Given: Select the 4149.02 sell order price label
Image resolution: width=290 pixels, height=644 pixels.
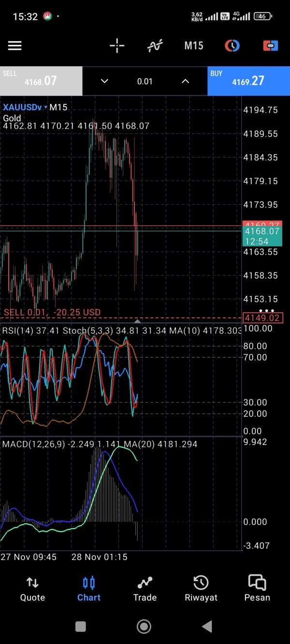Looking at the screenshot, I should (263, 318).
